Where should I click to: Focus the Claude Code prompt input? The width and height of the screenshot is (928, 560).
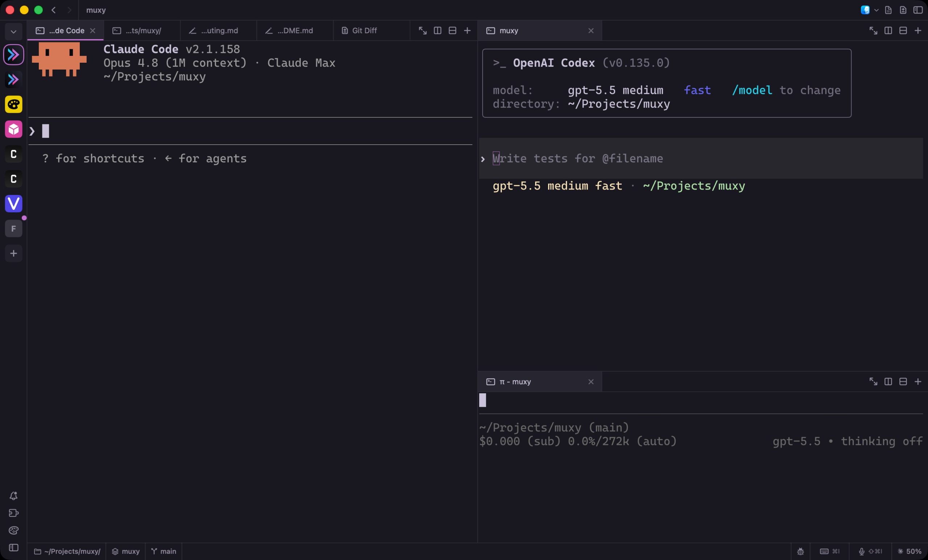click(x=250, y=131)
